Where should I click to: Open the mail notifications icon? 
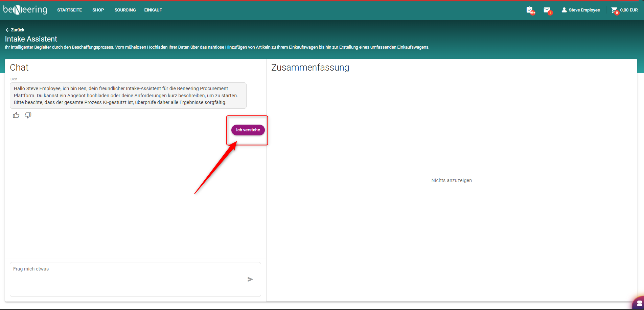(547, 10)
